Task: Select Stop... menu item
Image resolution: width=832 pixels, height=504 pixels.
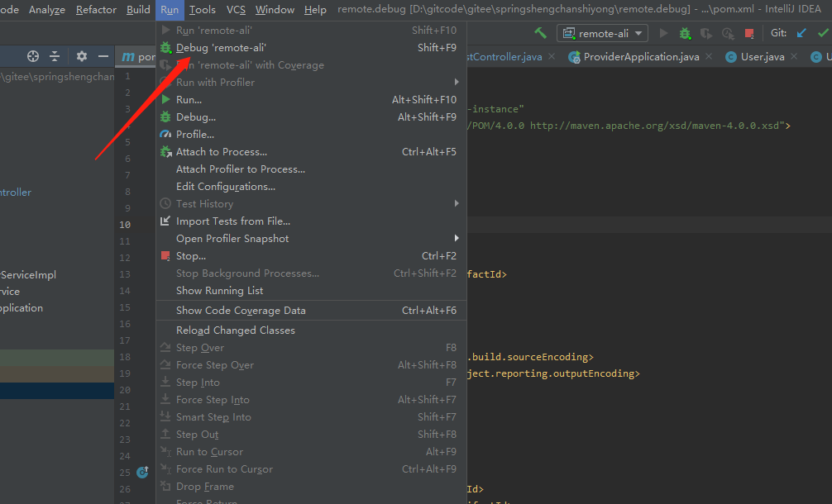Action: coord(312,256)
